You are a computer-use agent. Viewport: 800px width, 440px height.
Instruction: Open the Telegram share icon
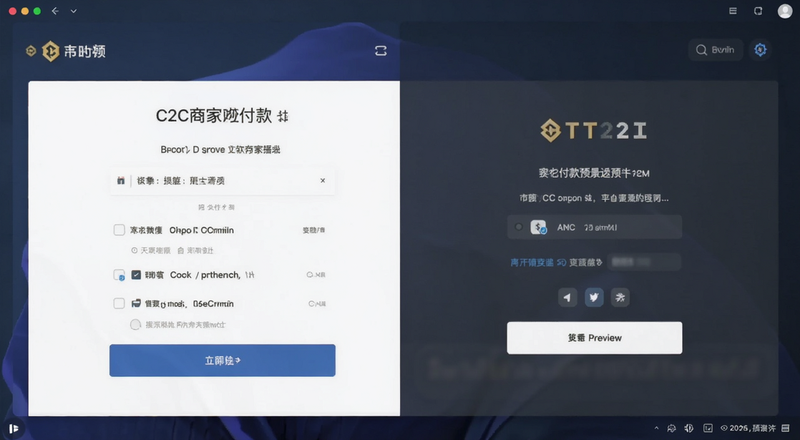(567, 297)
